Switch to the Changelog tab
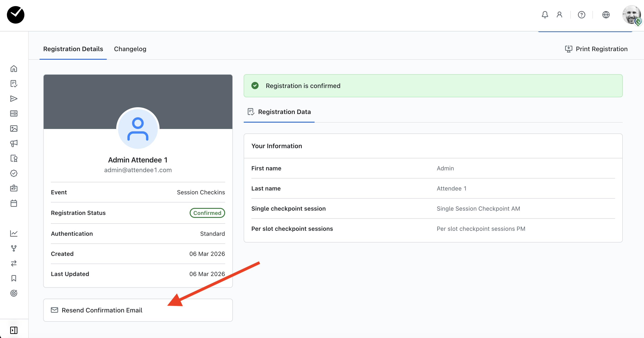644x338 pixels. [130, 49]
